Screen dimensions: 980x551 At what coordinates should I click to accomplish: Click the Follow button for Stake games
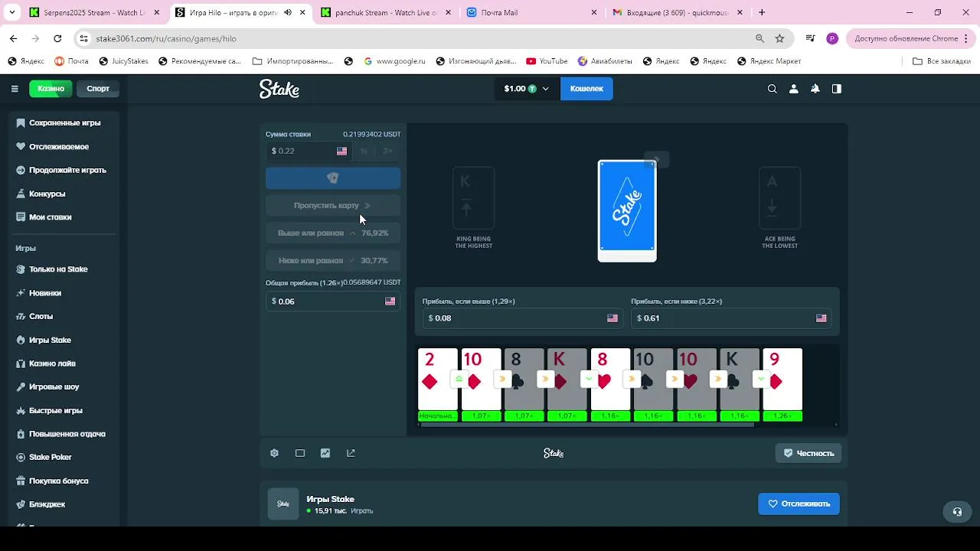(x=799, y=504)
